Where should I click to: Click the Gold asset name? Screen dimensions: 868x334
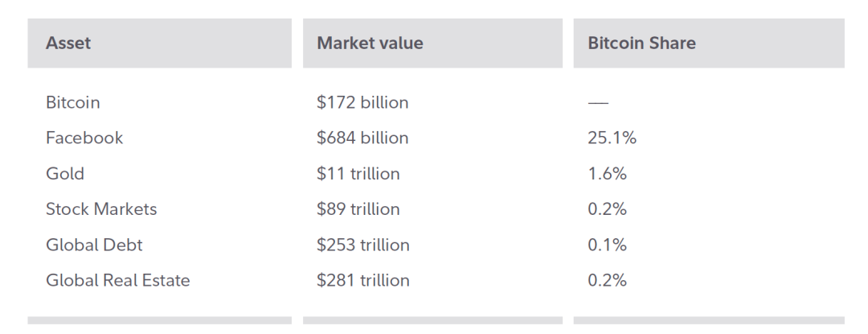pyautogui.click(x=65, y=174)
